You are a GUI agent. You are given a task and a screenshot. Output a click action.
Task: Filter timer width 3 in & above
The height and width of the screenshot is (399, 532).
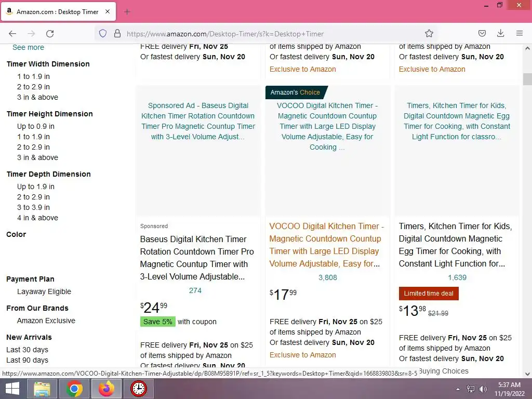click(37, 97)
